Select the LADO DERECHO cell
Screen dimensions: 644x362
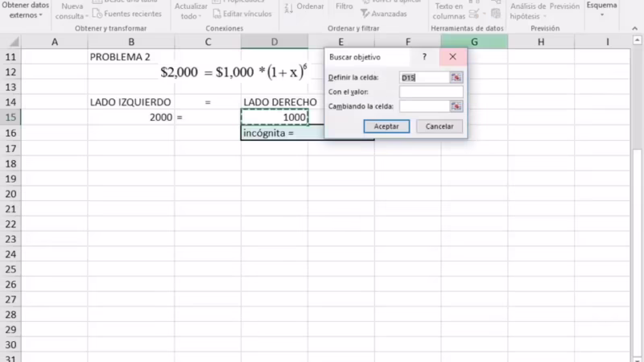(x=275, y=102)
